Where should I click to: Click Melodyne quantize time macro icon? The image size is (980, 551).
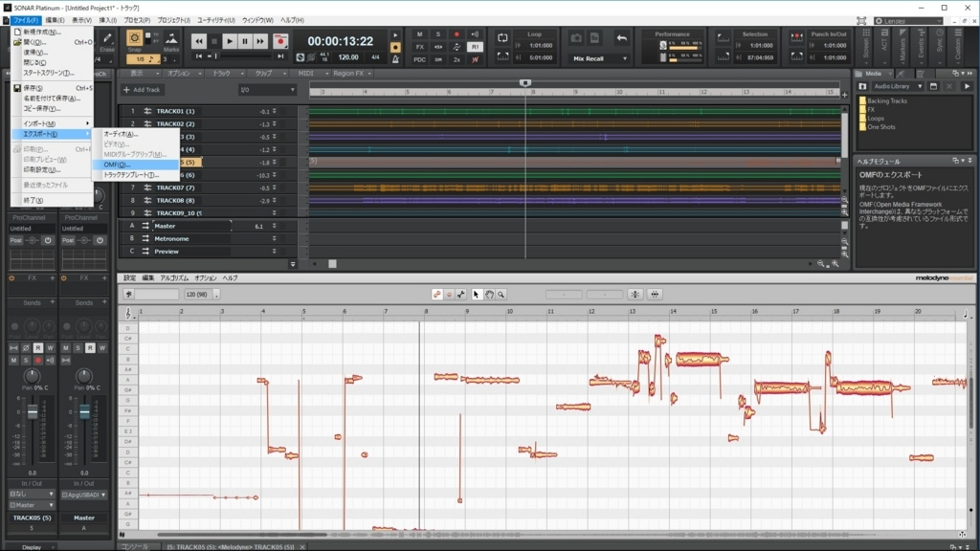pyautogui.click(x=655, y=295)
